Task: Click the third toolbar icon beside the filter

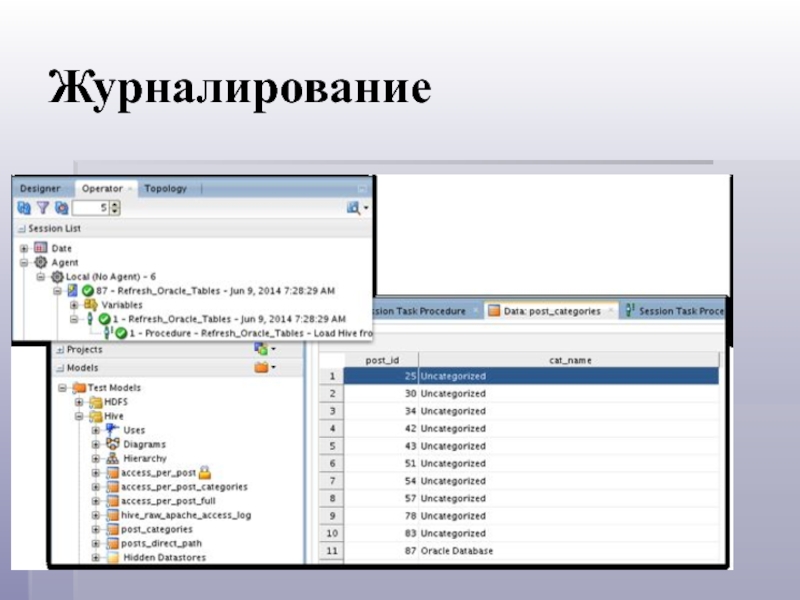Action: click(x=61, y=208)
